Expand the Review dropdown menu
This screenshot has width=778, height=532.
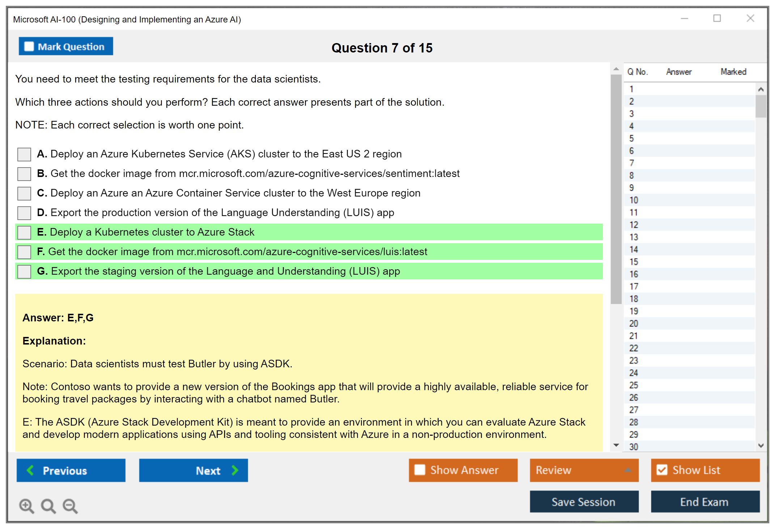click(x=628, y=470)
